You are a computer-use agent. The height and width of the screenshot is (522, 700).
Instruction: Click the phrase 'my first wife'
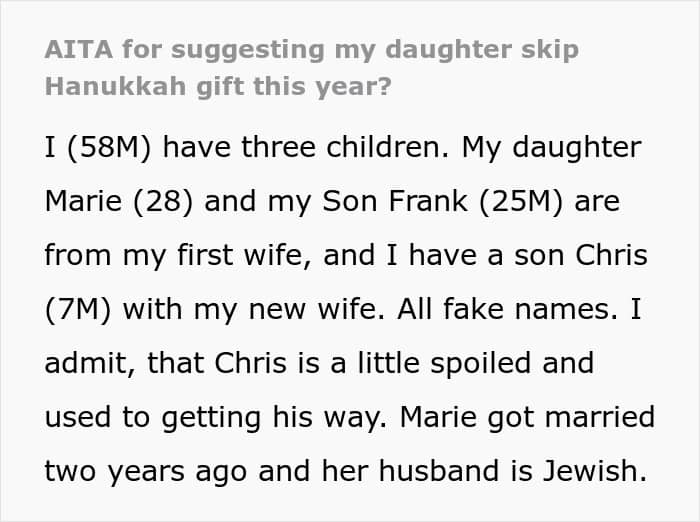point(209,255)
